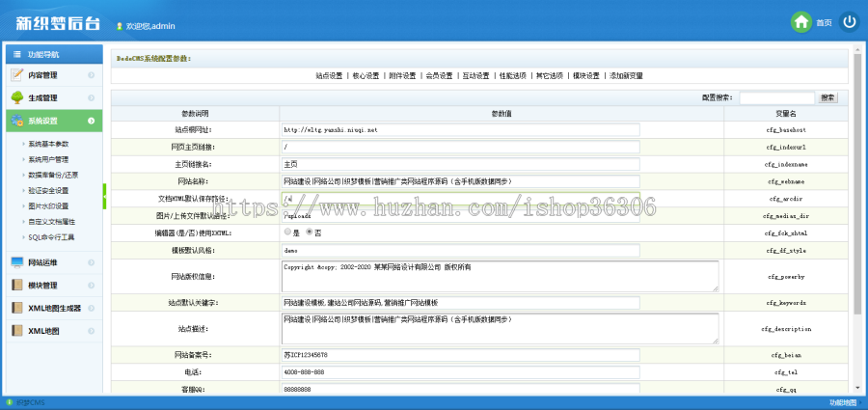
Task: Expand 生成管理 using its arrow
Action: (91, 98)
